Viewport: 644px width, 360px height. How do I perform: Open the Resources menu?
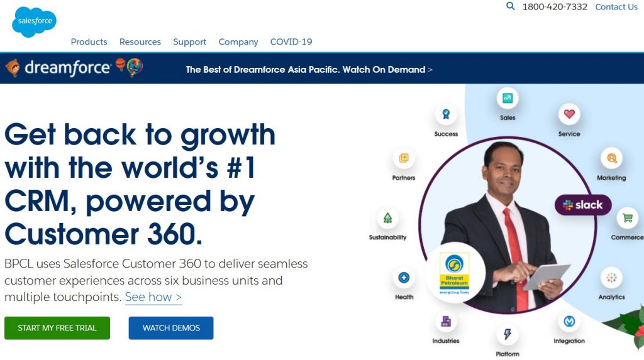[x=140, y=42]
